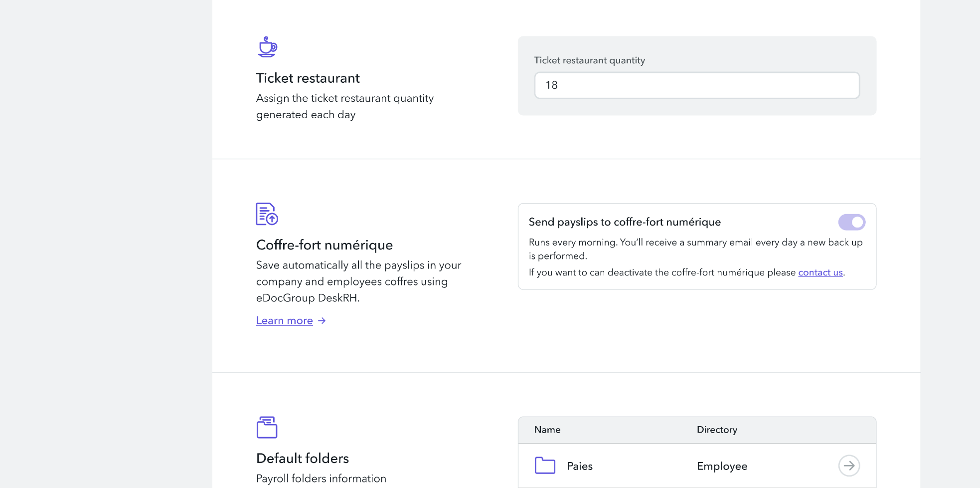Click the Directory column header
This screenshot has height=488, width=980.
click(x=716, y=430)
